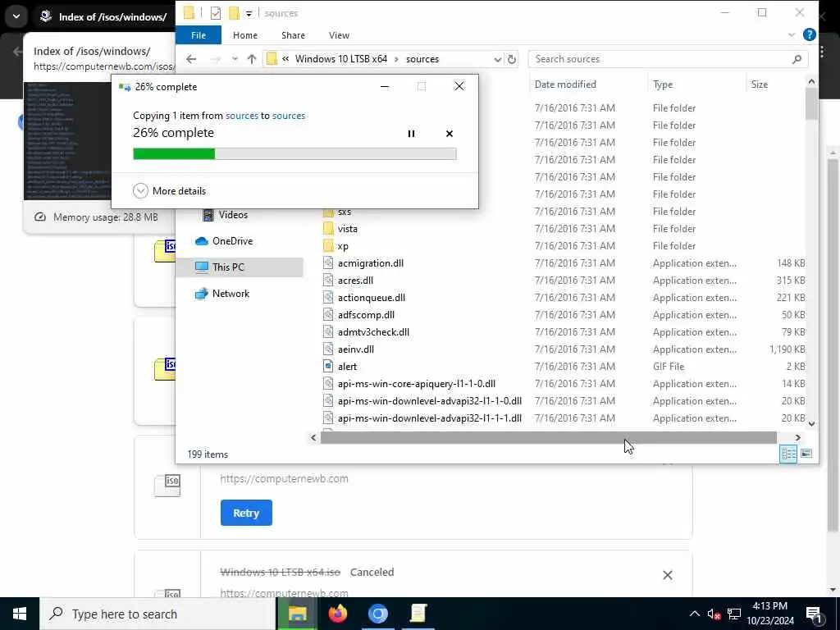The image size is (840, 630).
Task: Select acmigration.dll file
Action: (x=370, y=263)
